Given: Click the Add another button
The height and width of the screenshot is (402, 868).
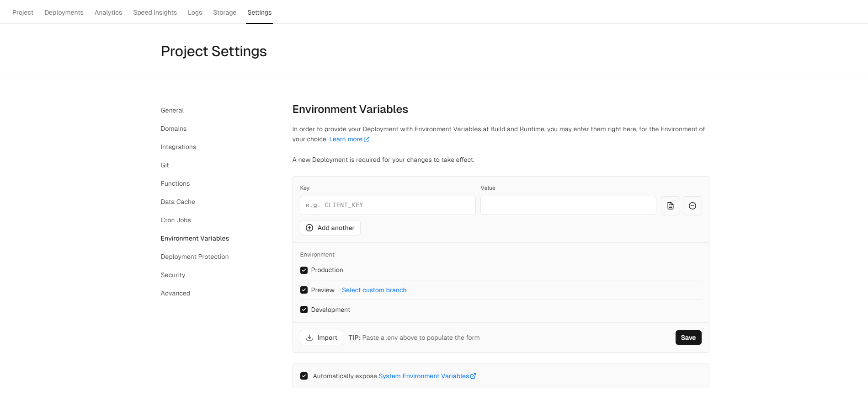Looking at the screenshot, I should pyautogui.click(x=330, y=228).
